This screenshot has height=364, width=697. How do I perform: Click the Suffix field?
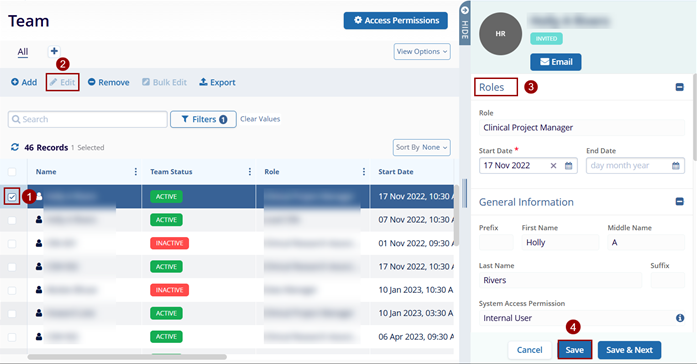click(x=668, y=280)
